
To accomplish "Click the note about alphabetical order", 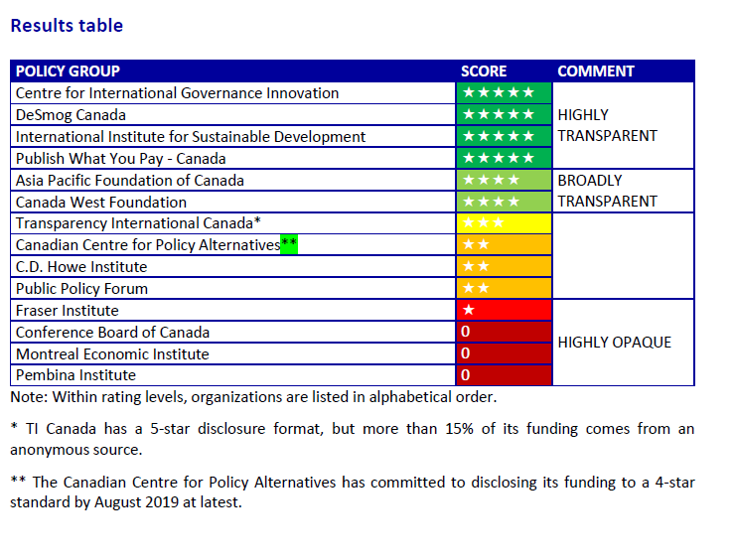I will [x=253, y=397].
